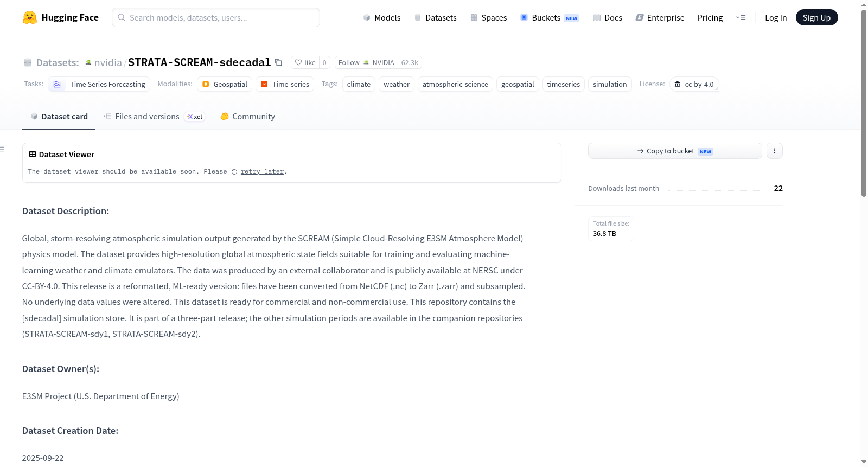Click the Hugging Face logo emoji
The height and width of the screenshot is (467, 868).
(x=30, y=17)
